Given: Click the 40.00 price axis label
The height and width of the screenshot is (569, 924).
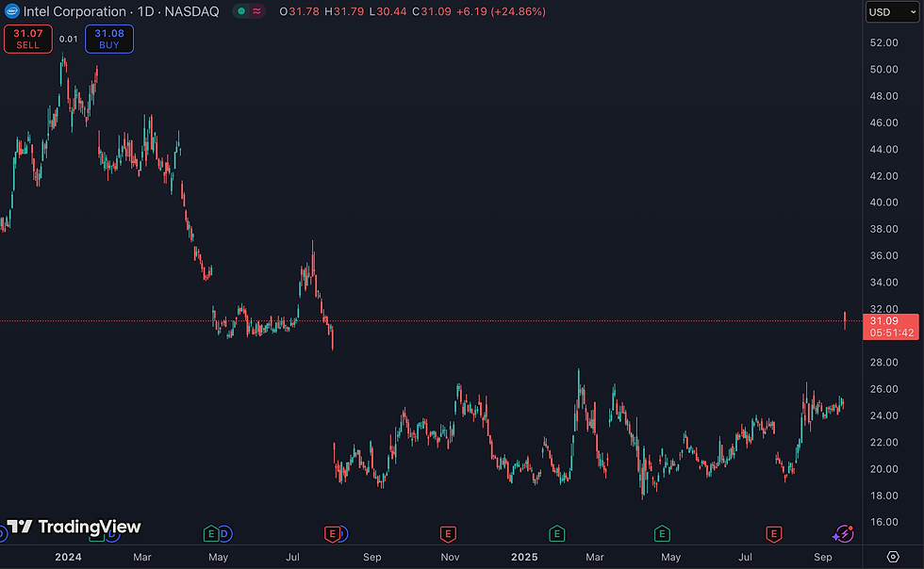Looking at the screenshot, I should 884,202.
